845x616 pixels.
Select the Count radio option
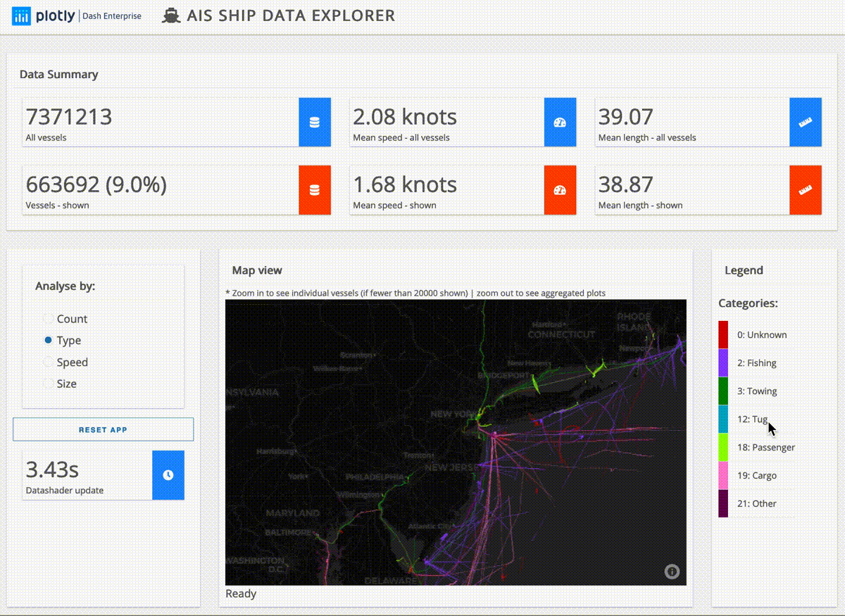click(x=48, y=319)
